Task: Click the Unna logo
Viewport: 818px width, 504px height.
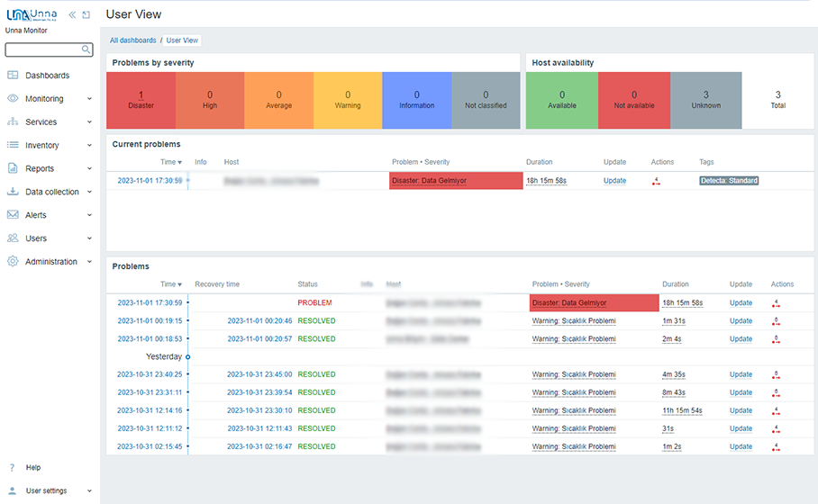Action: (x=31, y=15)
